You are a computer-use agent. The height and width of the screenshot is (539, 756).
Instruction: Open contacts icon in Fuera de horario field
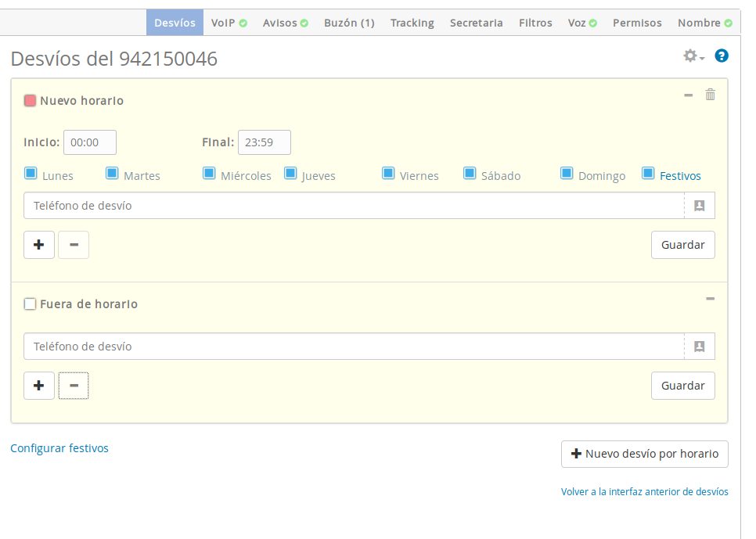point(700,347)
